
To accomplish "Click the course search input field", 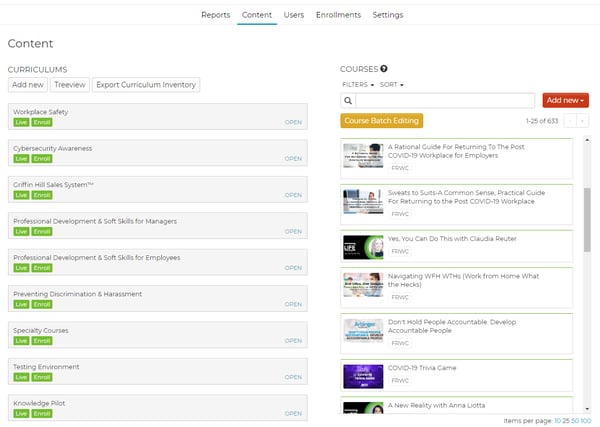I will tap(445, 101).
